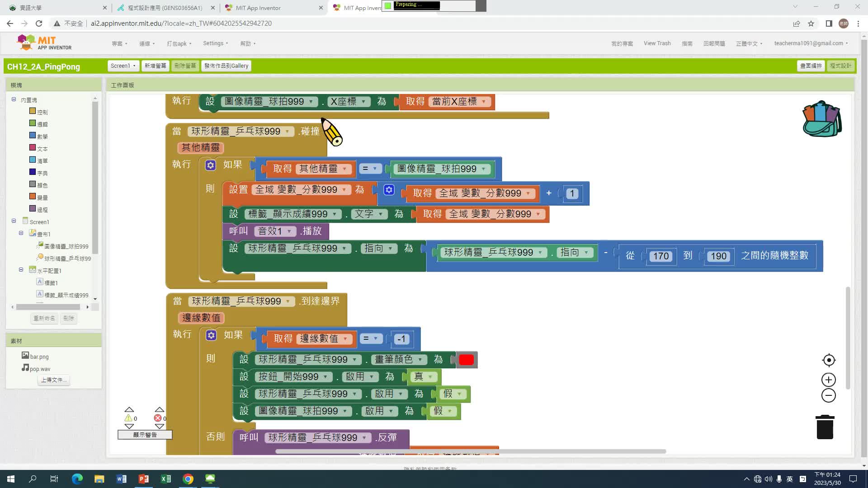This screenshot has height=488, width=868.
Task: Click the gear icon on 如果 block
Action: [x=211, y=165]
